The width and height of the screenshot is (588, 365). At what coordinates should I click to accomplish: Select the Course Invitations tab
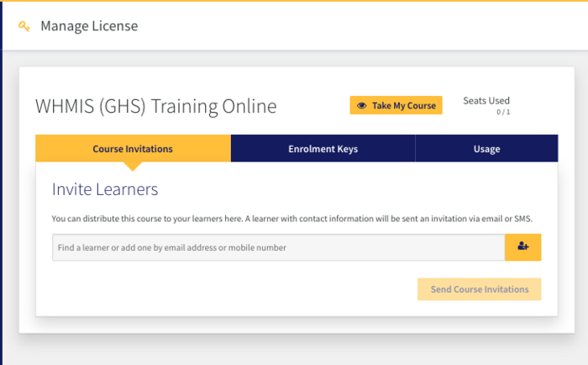coord(133,149)
